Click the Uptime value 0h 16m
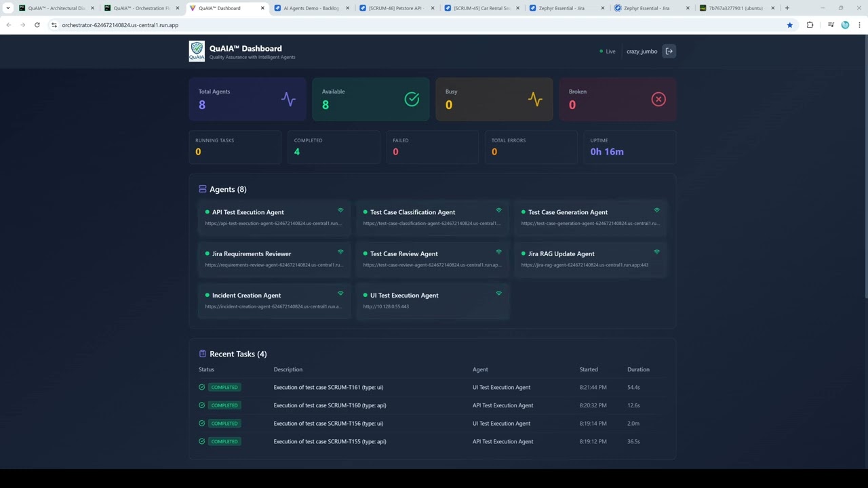Screen dimensions: 868x488 [x=607, y=152]
